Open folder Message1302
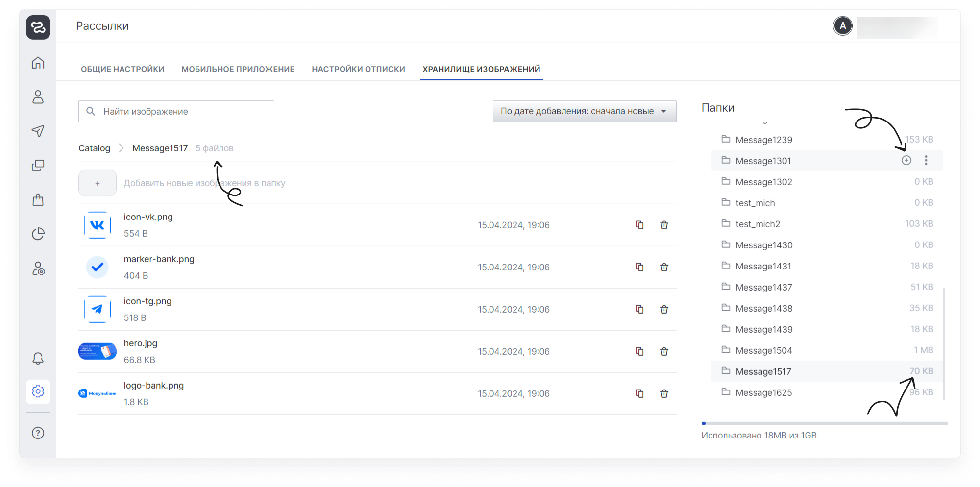980x487 pixels. click(x=827, y=182)
